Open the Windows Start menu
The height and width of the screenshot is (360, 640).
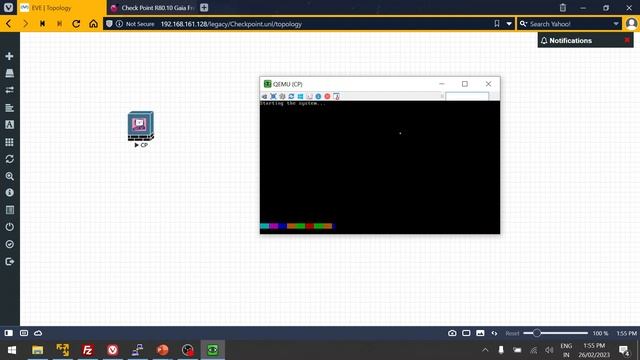[12, 350]
